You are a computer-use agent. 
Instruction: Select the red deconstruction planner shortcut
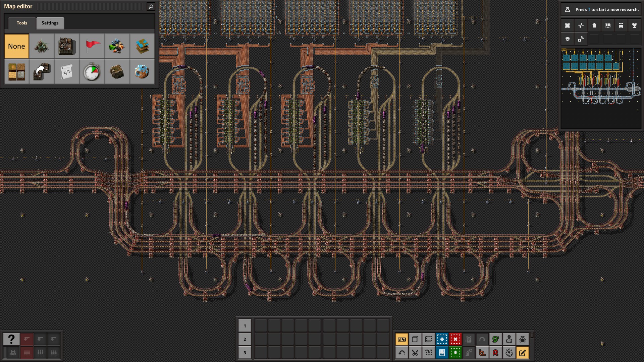[x=455, y=339]
